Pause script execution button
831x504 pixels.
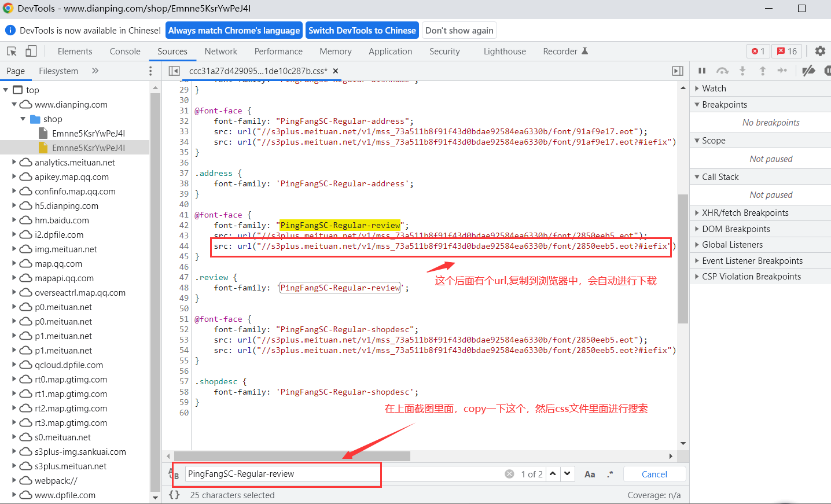(x=702, y=71)
